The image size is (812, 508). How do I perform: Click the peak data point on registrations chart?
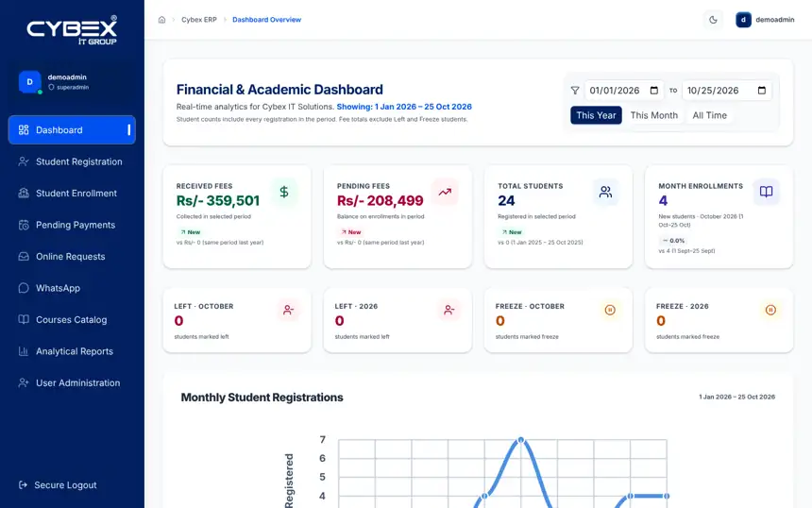pos(521,440)
